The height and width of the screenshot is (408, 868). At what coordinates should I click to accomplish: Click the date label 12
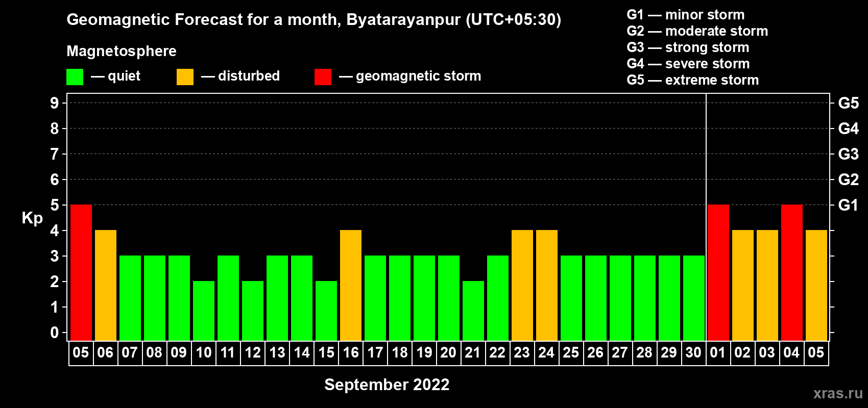click(x=253, y=353)
